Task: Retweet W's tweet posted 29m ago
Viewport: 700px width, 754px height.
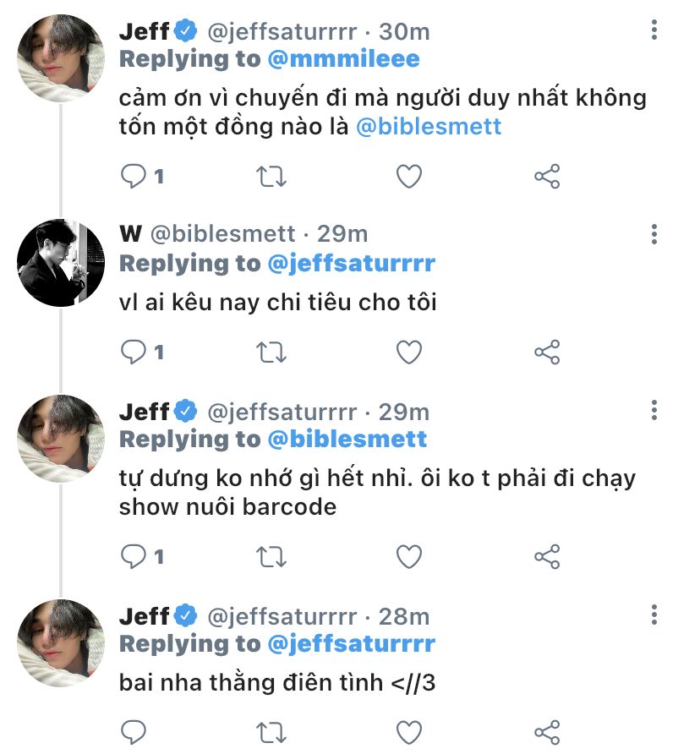Action: pyautogui.click(x=271, y=352)
